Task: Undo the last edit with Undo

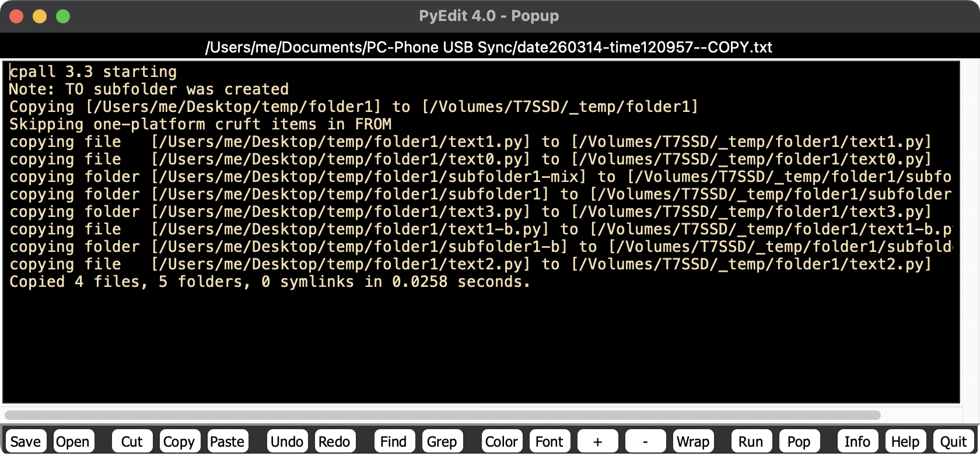Action: (x=287, y=441)
